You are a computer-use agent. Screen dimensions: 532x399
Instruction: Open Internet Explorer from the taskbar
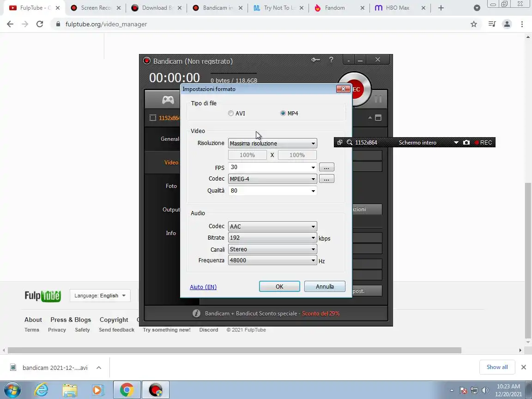point(42,390)
